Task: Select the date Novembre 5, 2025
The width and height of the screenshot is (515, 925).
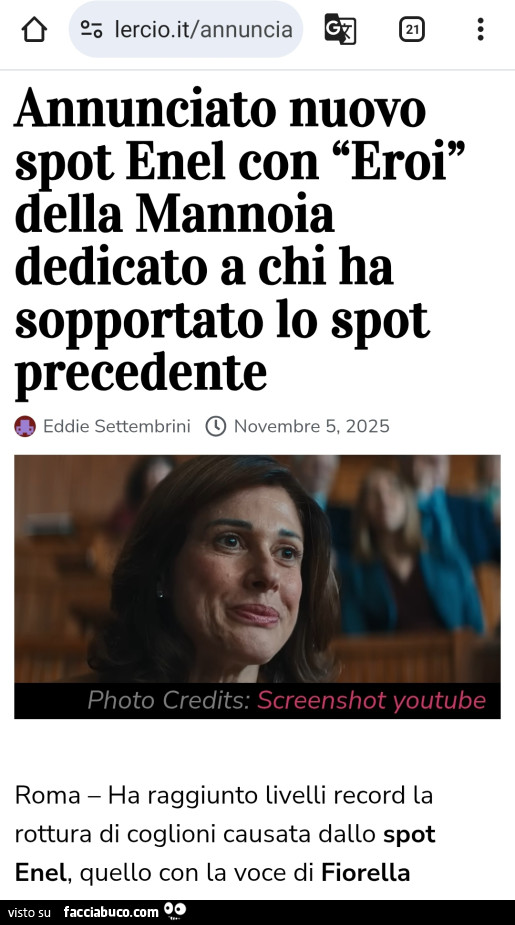Action: [311, 426]
